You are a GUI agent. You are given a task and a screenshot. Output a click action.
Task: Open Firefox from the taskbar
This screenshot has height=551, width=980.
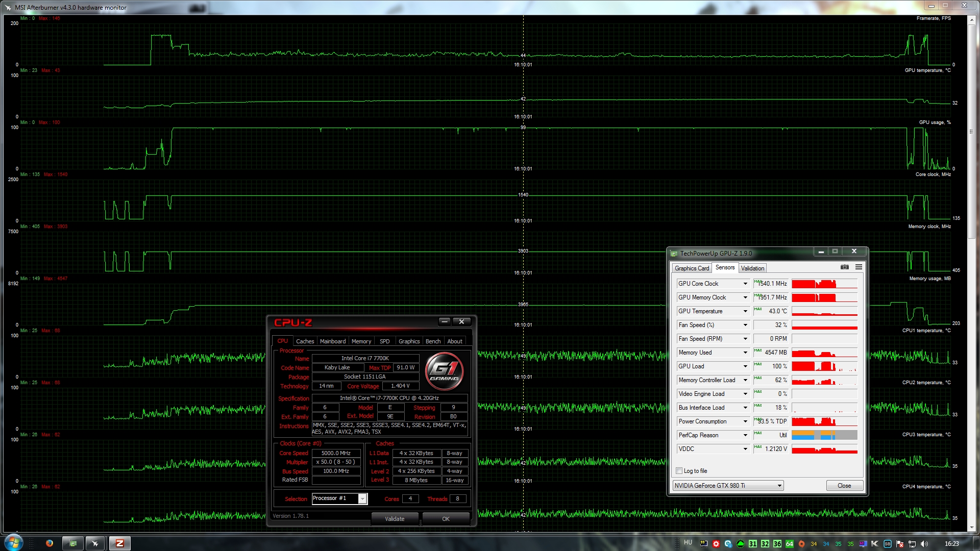coord(50,543)
